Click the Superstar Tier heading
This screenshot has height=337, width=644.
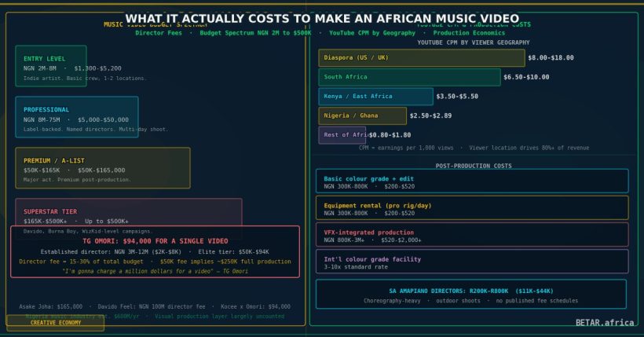[50, 211]
